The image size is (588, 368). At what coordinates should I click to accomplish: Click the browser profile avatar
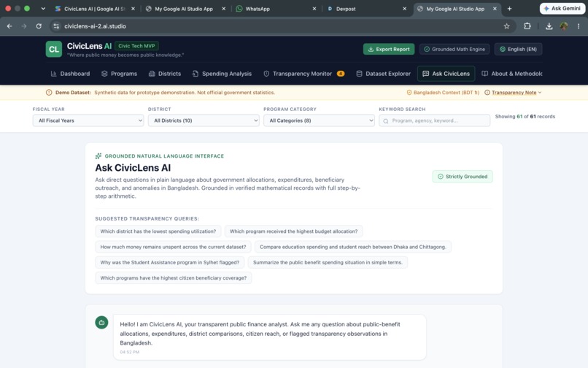click(x=564, y=26)
